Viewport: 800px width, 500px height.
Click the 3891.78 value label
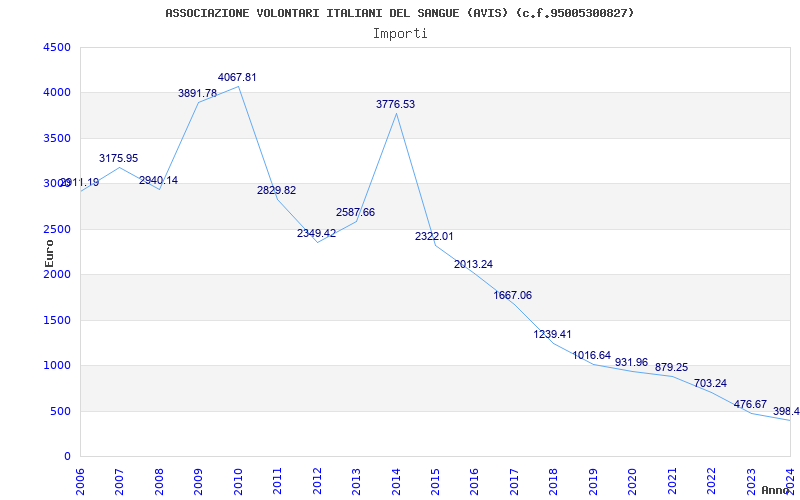point(197,93)
